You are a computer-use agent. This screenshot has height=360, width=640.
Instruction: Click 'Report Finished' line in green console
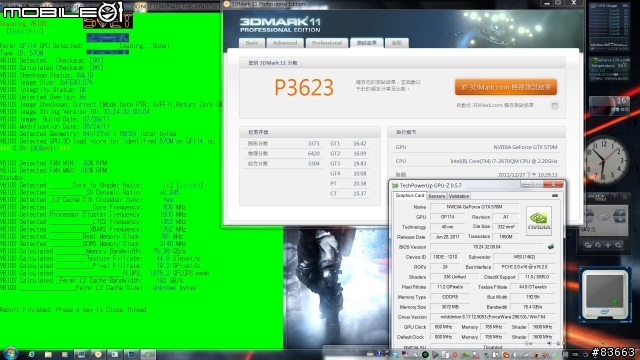[x=73, y=310]
